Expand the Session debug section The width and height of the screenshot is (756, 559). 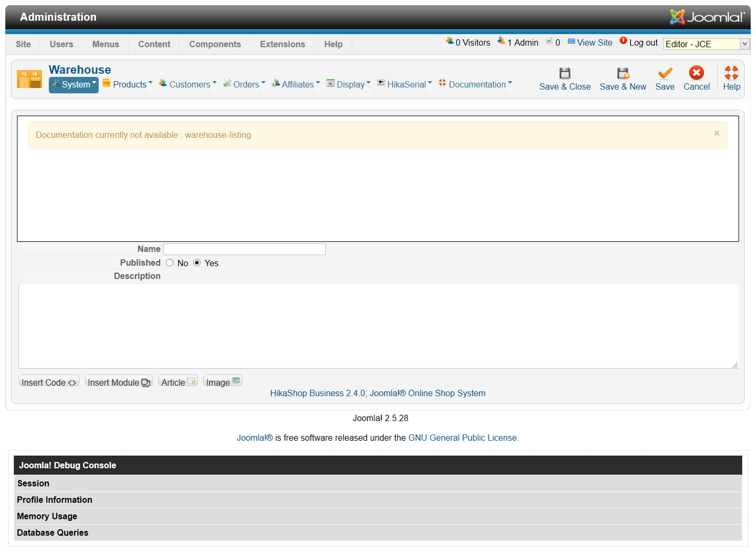(x=378, y=483)
